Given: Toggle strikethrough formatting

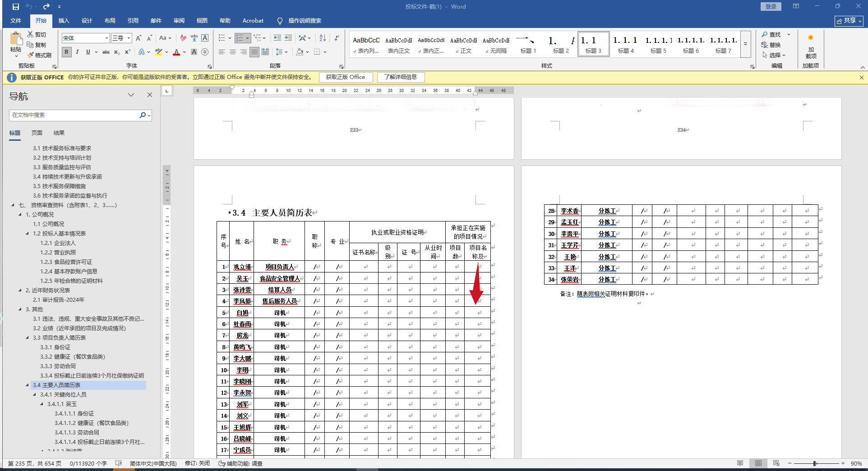Looking at the screenshot, I should [106, 52].
